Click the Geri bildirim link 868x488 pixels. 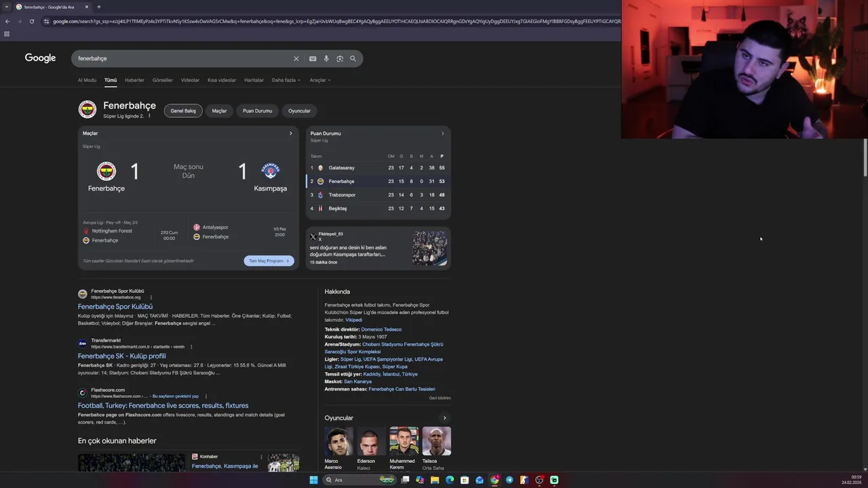[x=440, y=399]
